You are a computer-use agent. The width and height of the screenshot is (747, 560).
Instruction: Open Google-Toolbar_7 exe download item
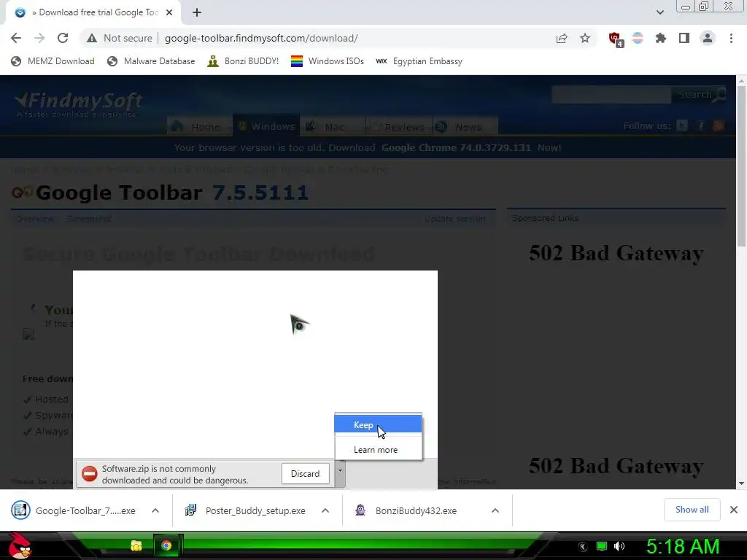(74, 510)
